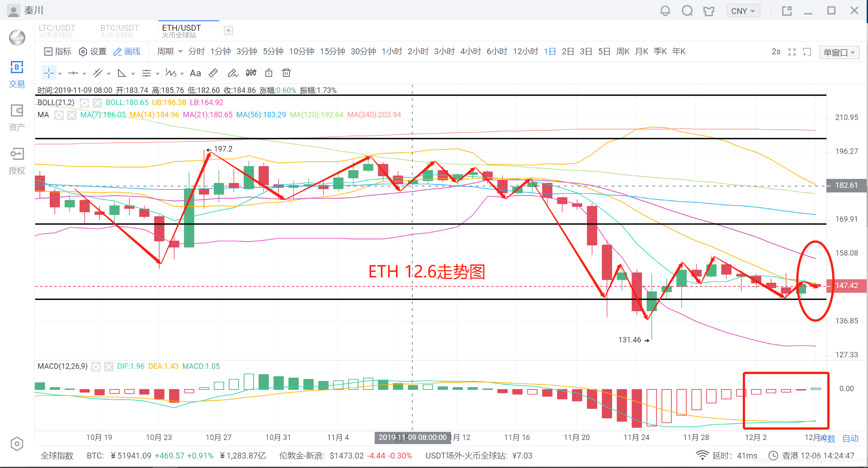The width and height of the screenshot is (868, 468).
Task: Click the shirt skin theme icon
Action: (x=709, y=11)
